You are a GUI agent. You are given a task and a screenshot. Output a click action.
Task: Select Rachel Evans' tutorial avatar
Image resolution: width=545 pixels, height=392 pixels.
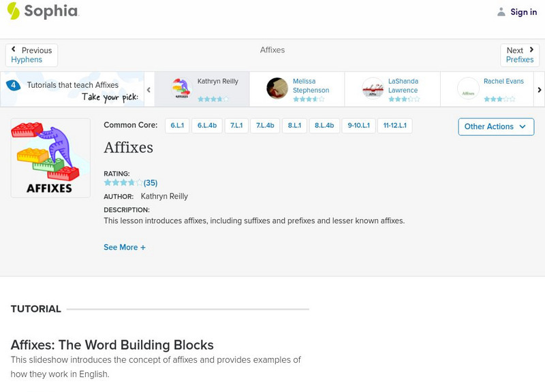pos(468,88)
